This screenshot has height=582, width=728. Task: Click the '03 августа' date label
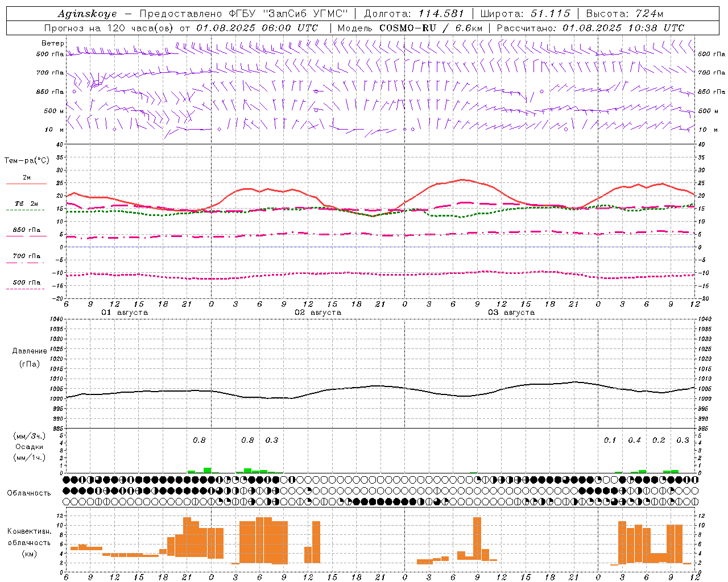click(x=511, y=313)
